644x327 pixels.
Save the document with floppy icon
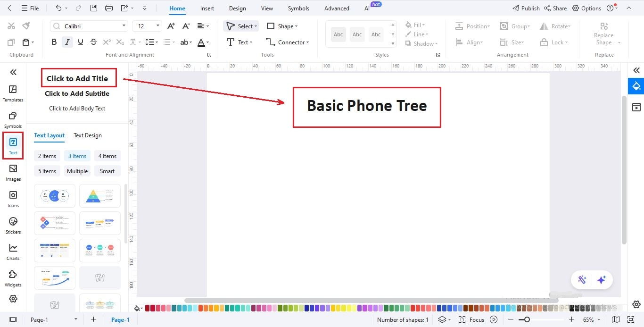click(x=93, y=8)
